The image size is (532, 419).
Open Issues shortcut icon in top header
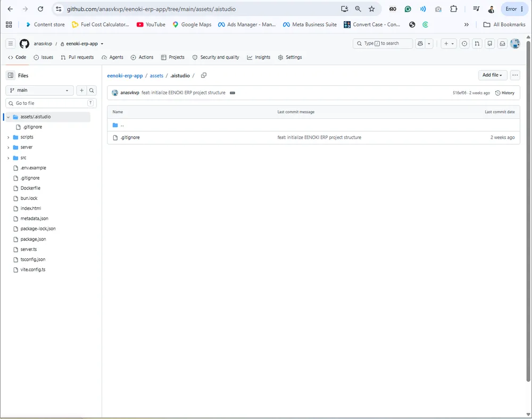pyautogui.click(x=464, y=44)
